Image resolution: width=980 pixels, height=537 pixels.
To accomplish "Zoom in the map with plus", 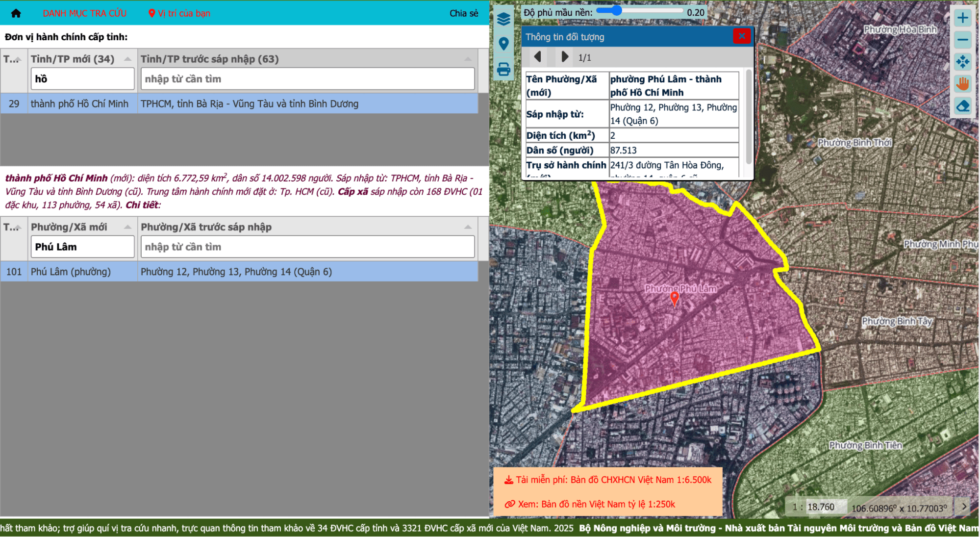I will [x=962, y=18].
